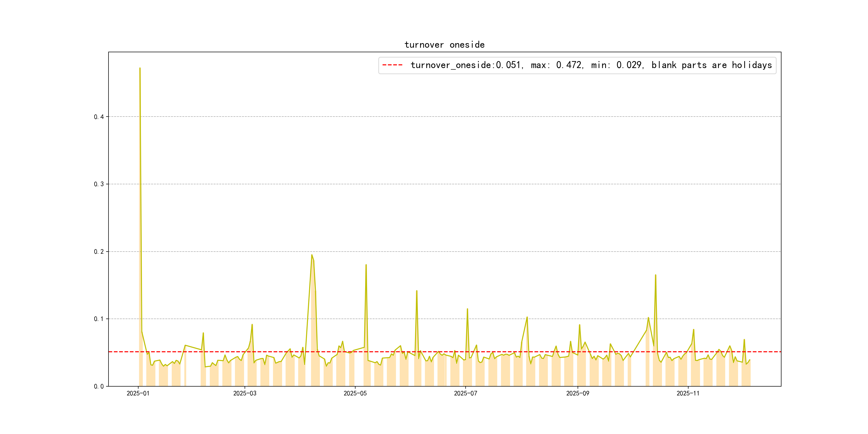This screenshot has width=868, height=434.
Task: Click the red dashed line sample in legend
Action: pyautogui.click(x=392, y=65)
